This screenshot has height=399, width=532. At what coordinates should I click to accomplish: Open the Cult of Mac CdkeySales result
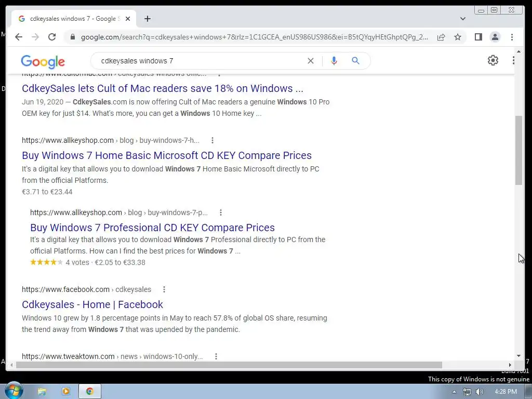click(x=163, y=88)
